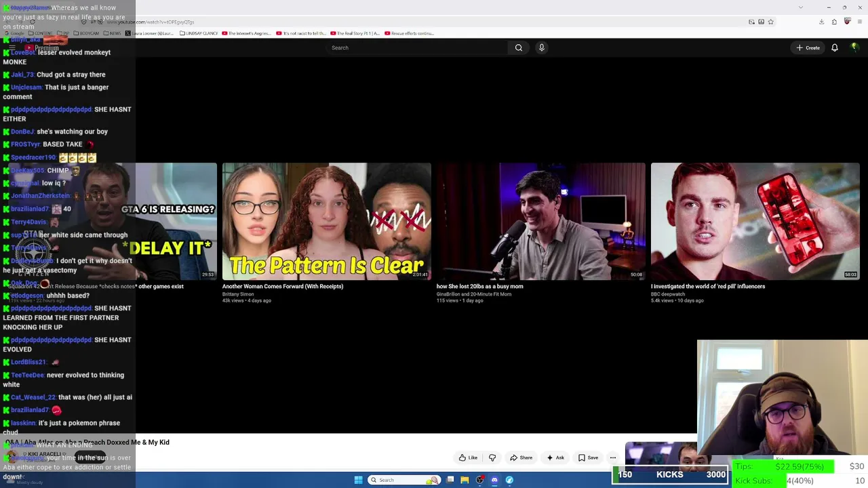Click the YouTube search magnifier icon

(519, 47)
